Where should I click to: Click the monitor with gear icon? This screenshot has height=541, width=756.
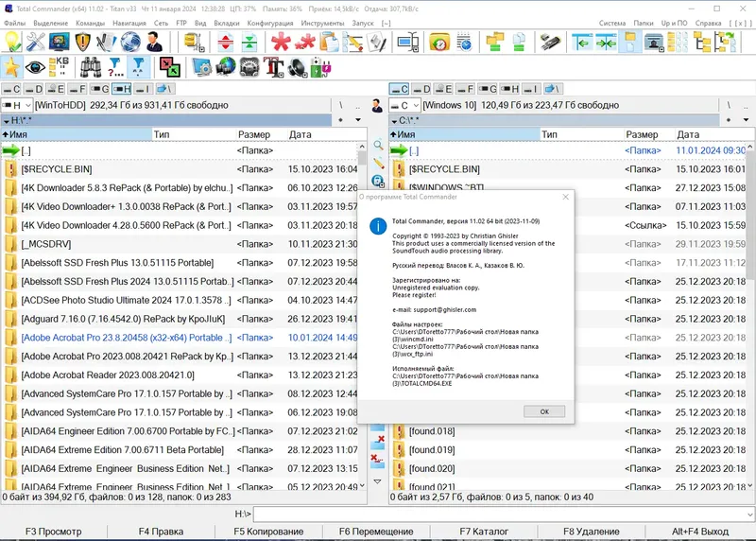click(202, 67)
